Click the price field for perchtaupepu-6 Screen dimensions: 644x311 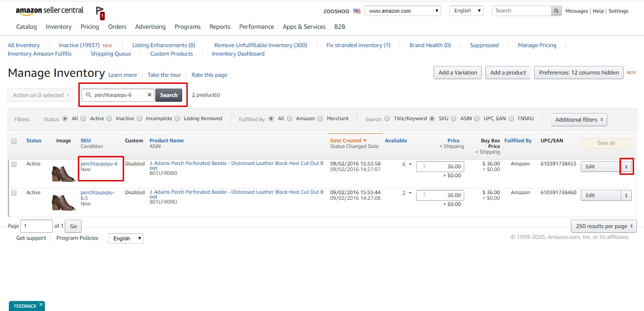(x=440, y=166)
